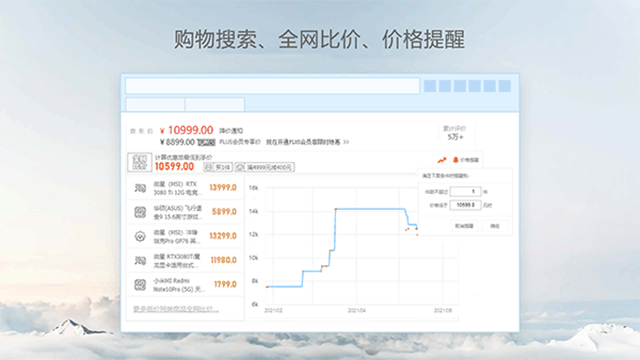Click the chart peak data point near 14k
This screenshot has height=360, width=640.
336,209
